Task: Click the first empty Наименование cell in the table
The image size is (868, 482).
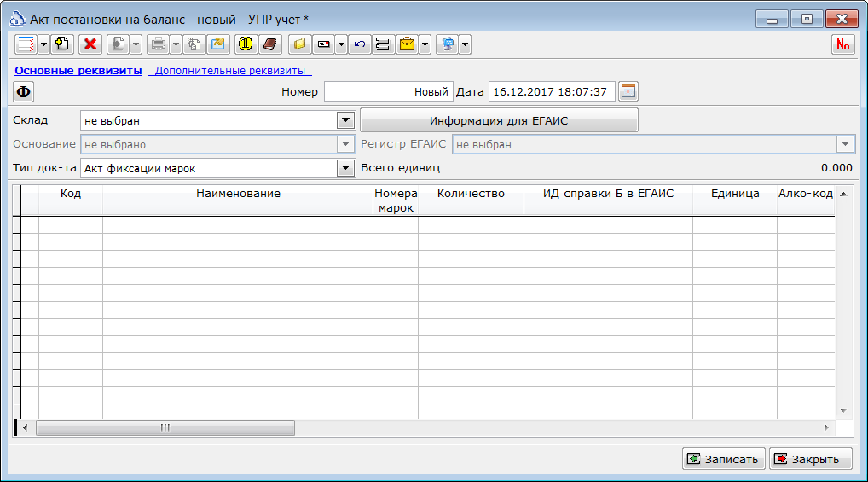Action: [238, 225]
